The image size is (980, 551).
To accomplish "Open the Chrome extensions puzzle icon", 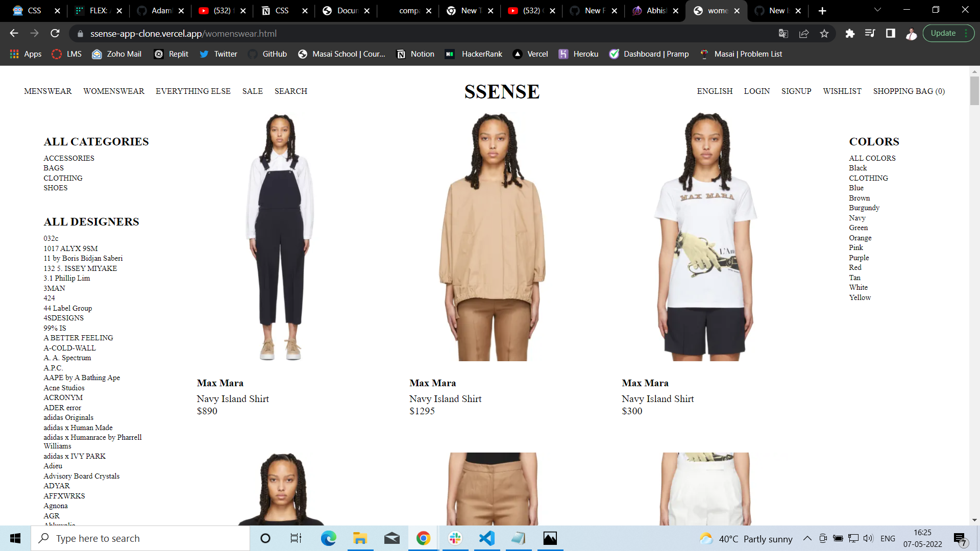I will pos(850,34).
